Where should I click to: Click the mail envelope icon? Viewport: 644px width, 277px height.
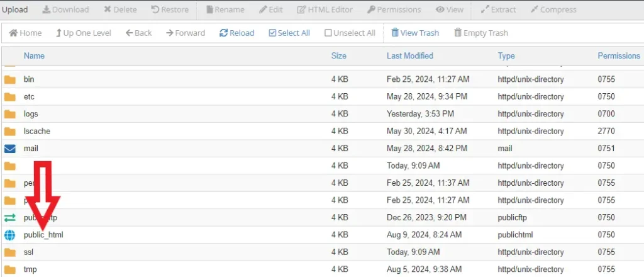click(9, 149)
